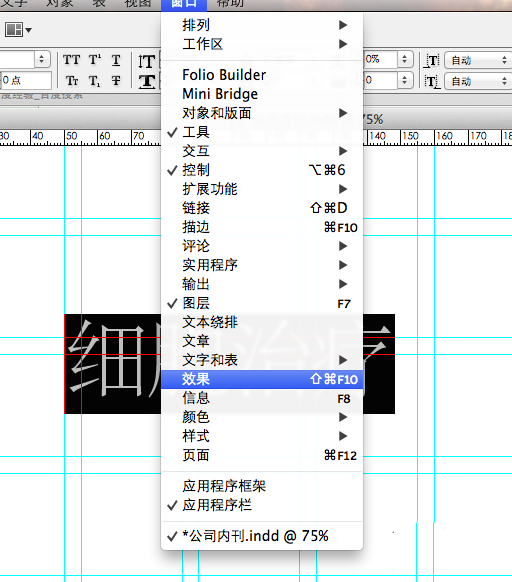Expand the 文字和表 submenu
This screenshot has width=512, height=582.
[262, 360]
